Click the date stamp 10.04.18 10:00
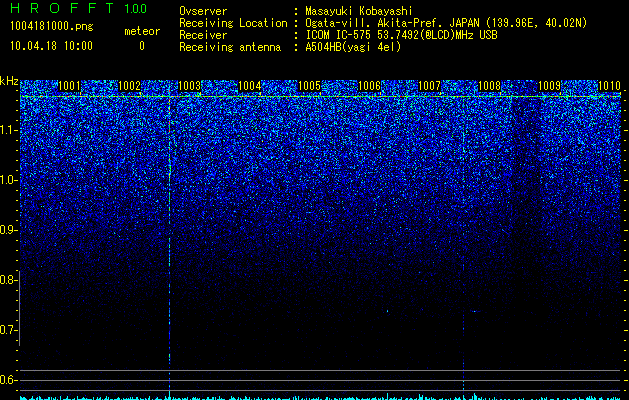The image size is (629, 400). (x=51, y=46)
